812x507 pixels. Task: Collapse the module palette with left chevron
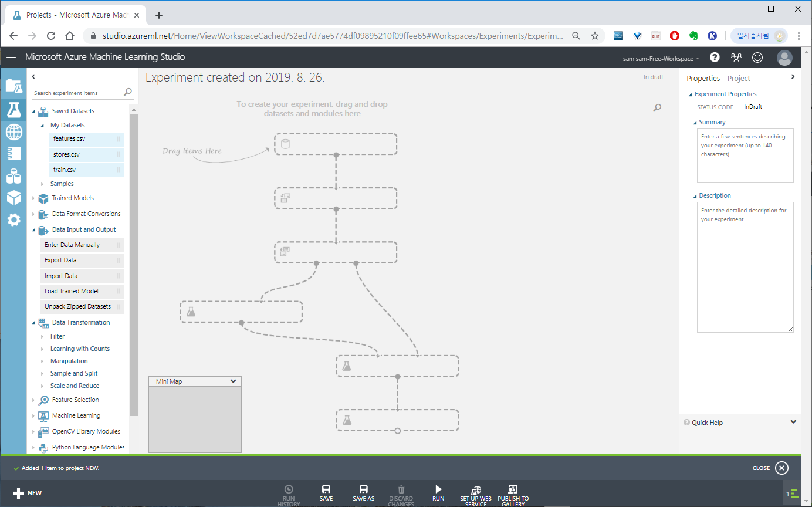33,77
